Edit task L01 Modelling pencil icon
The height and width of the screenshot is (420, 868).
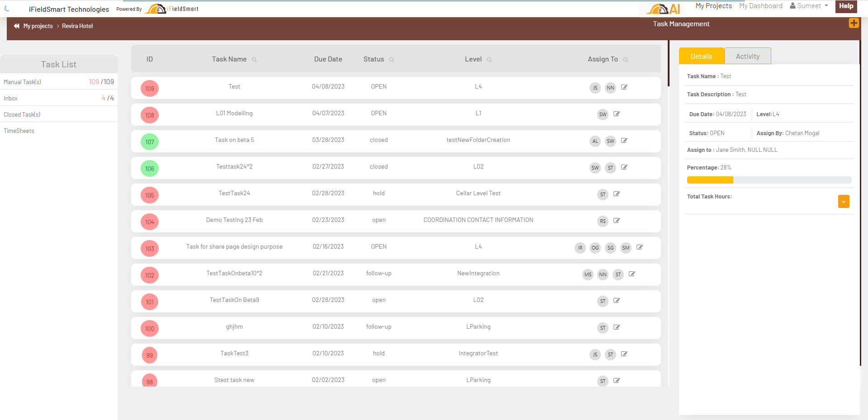[x=617, y=114]
